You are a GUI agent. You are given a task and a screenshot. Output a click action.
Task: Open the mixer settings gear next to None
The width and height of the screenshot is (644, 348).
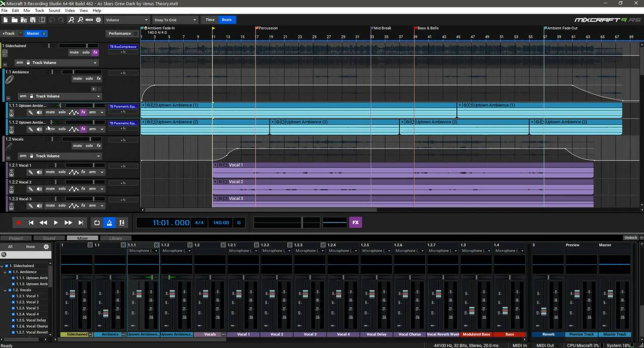(x=46, y=247)
